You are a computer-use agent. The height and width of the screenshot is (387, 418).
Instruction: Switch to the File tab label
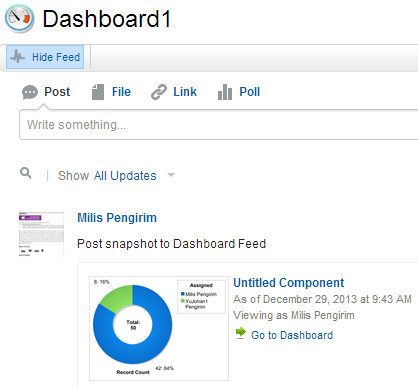[x=121, y=92]
